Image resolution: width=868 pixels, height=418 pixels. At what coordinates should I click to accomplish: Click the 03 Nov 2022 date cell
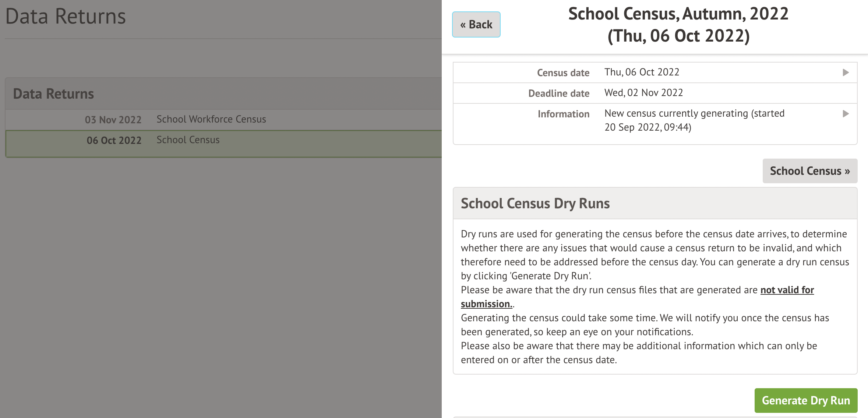(113, 120)
